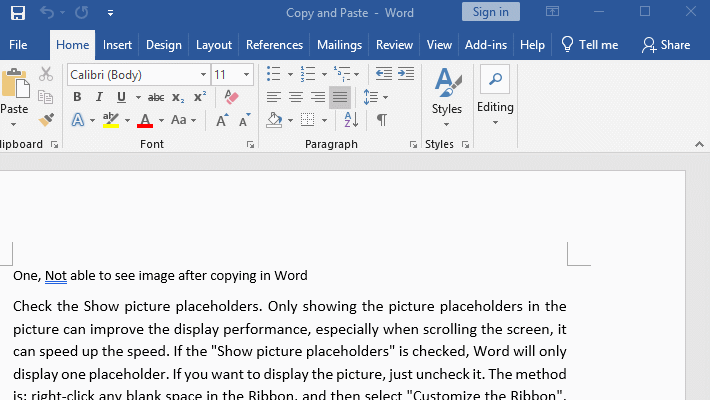Increase the font size
This screenshot has height=400, width=710.
click(x=222, y=120)
